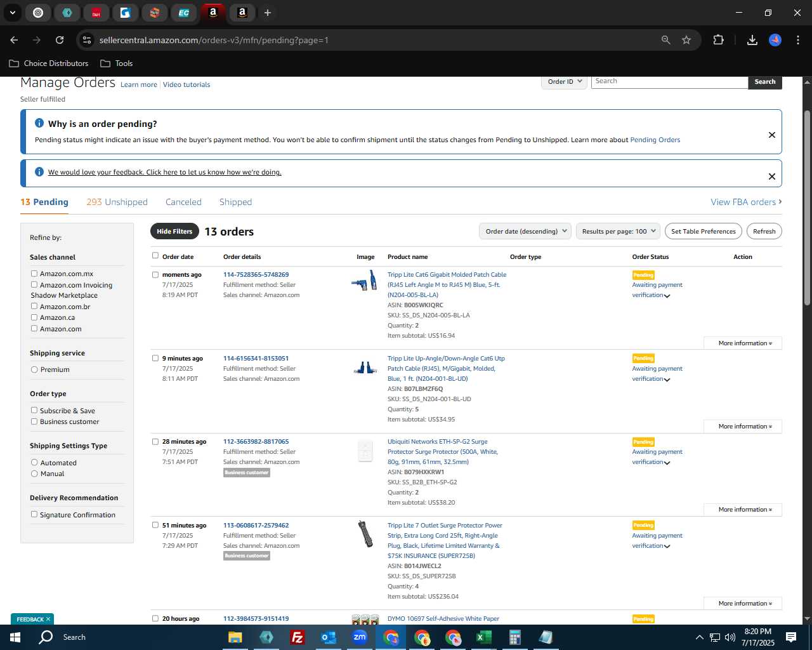This screenshot has width=812, height=650.
Task: Open the Tools bookmark folder
Action: tap(117, 63)
